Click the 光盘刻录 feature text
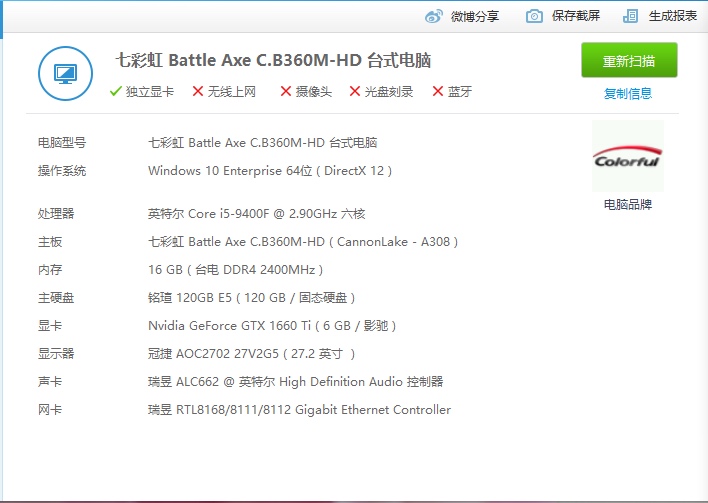The height and width of the screenshot is (503, 708). click(389, 92)
